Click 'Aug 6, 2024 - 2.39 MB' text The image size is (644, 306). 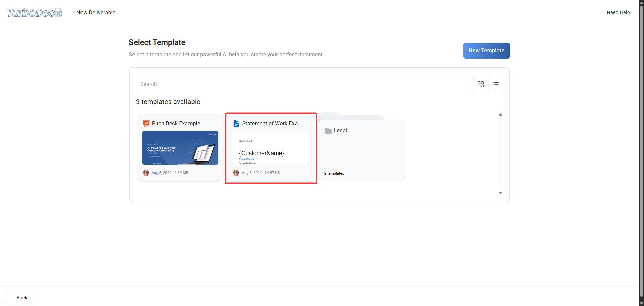point(170,173)
